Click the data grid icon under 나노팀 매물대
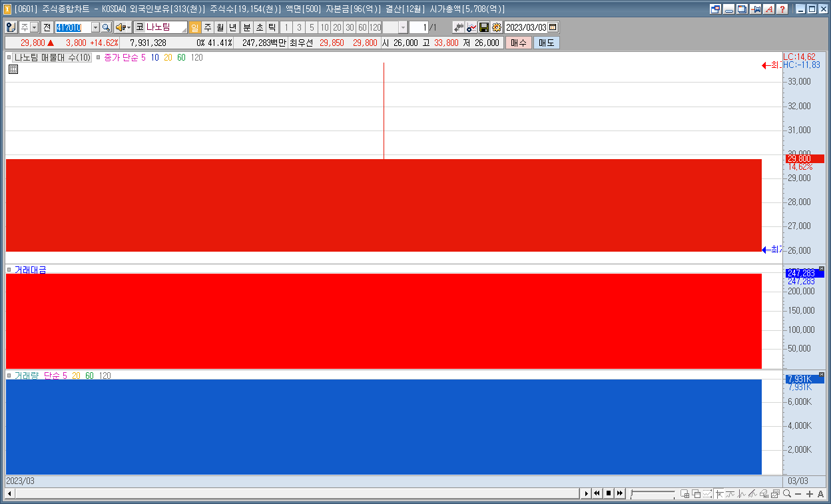831x504 pixels. click(13, 69)
